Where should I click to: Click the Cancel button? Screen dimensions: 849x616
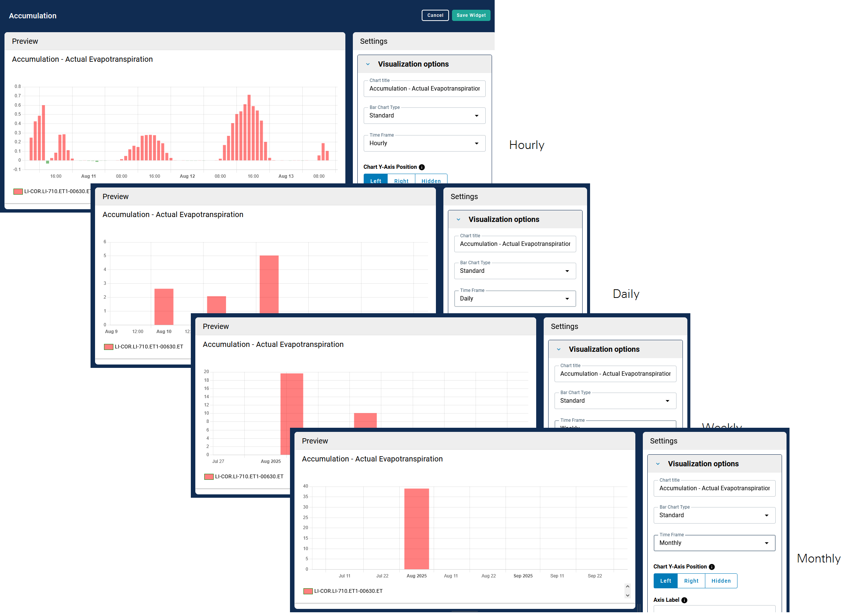tap(435, 15)
